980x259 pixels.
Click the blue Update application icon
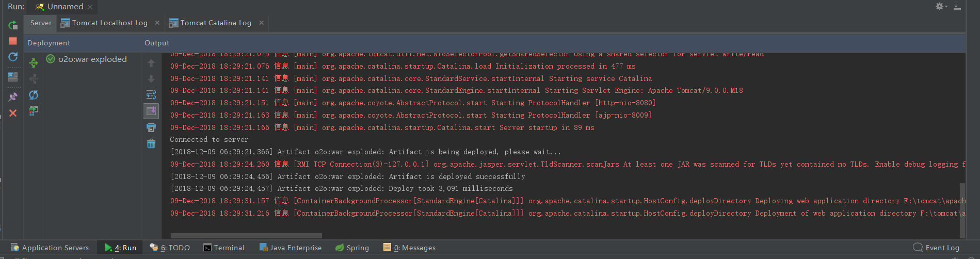pyautogui.click(x=13, y=57)
